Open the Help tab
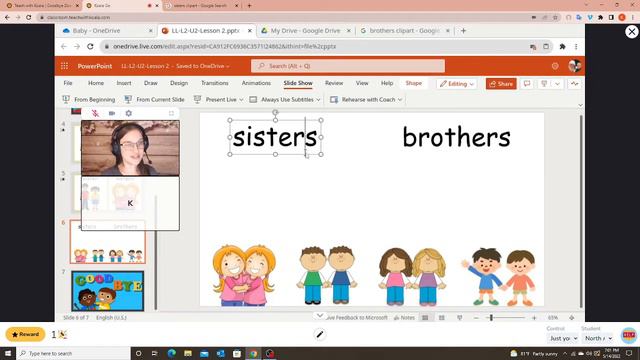The image size is (640, 360). [387, 83]
